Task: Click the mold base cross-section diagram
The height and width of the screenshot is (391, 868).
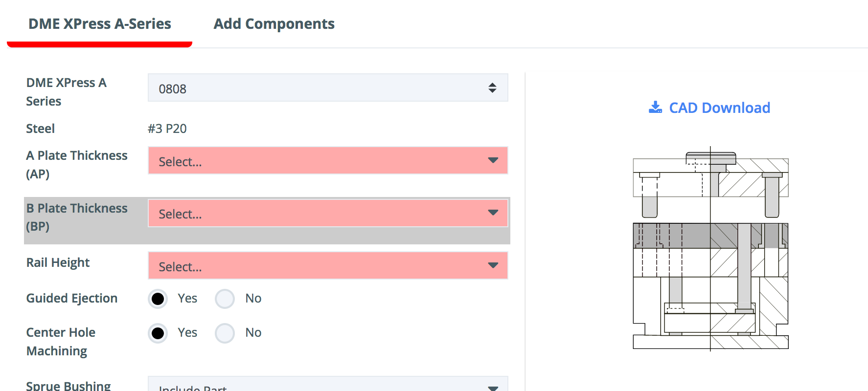Action: [710, 249]
